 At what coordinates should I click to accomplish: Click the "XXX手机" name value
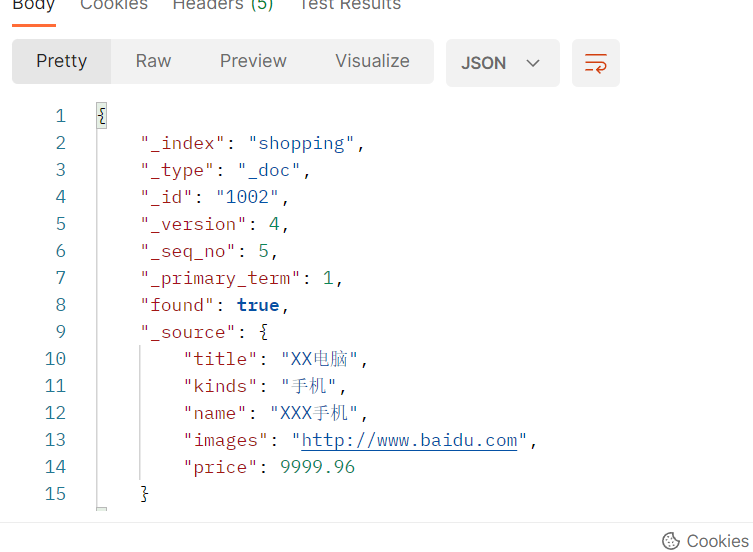[x=314, y=413]
